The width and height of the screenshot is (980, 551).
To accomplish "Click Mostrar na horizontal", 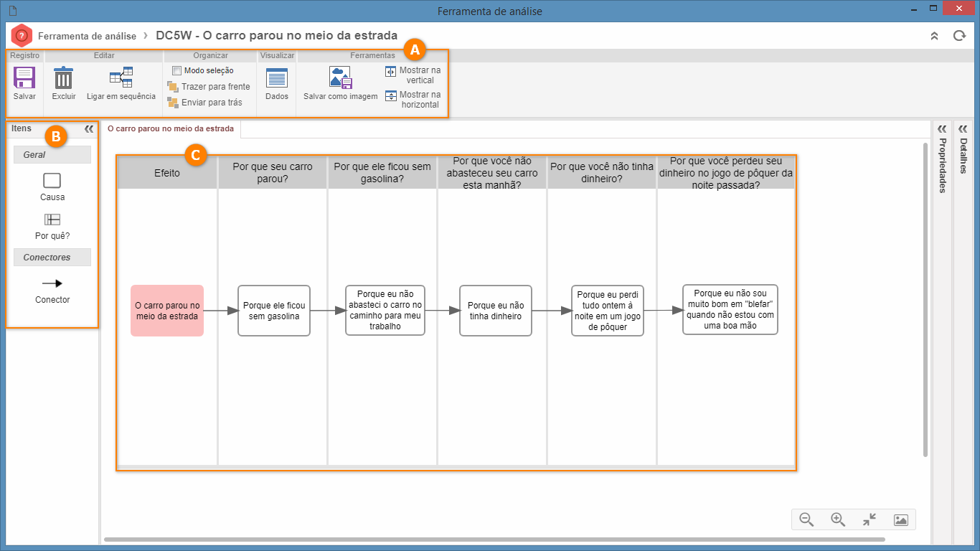I will [413, 100].
